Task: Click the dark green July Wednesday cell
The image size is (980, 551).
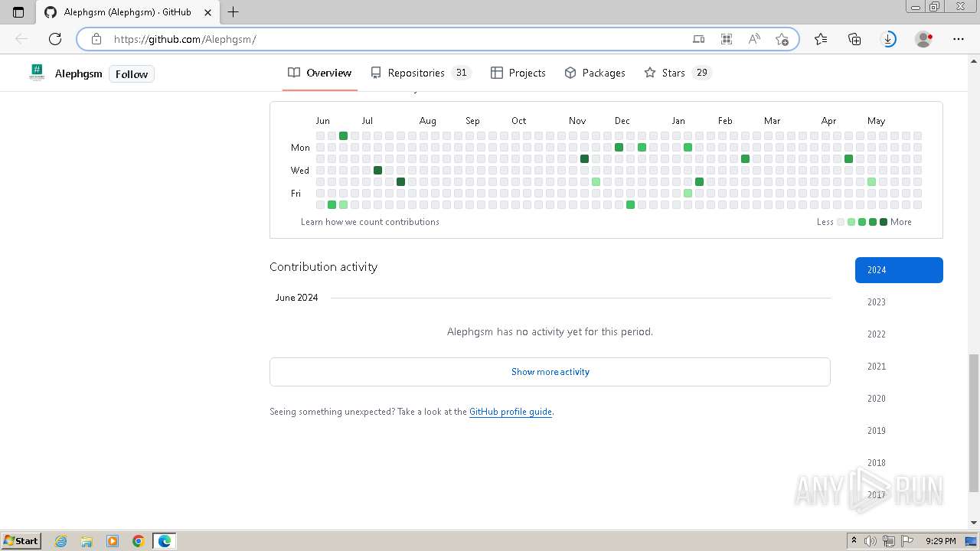Action: pos(377,170)
